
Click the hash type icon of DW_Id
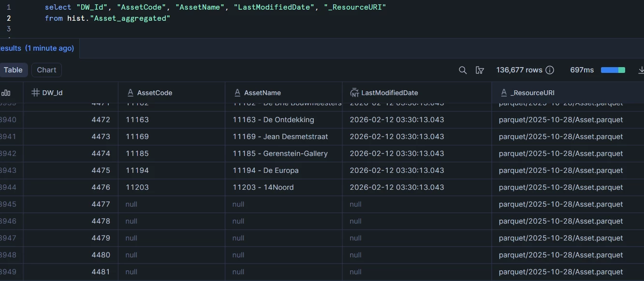(35, 93)
